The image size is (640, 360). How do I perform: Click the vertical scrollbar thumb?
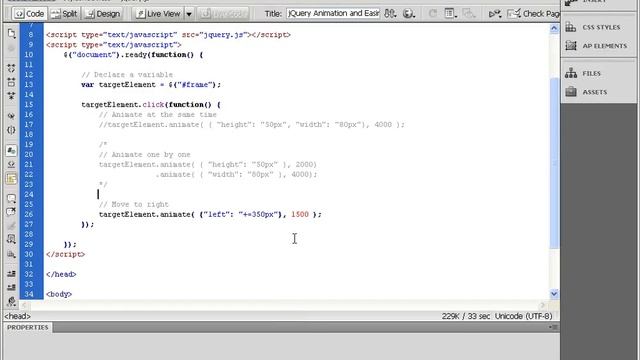(x=554, y=162)
